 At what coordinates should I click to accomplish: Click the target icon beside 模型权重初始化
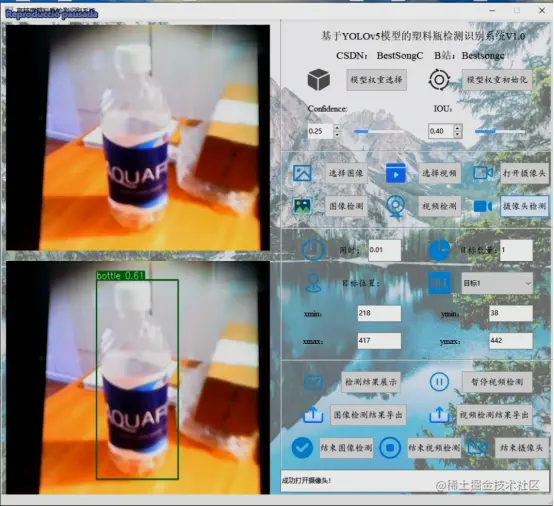(x=439, y=80)
